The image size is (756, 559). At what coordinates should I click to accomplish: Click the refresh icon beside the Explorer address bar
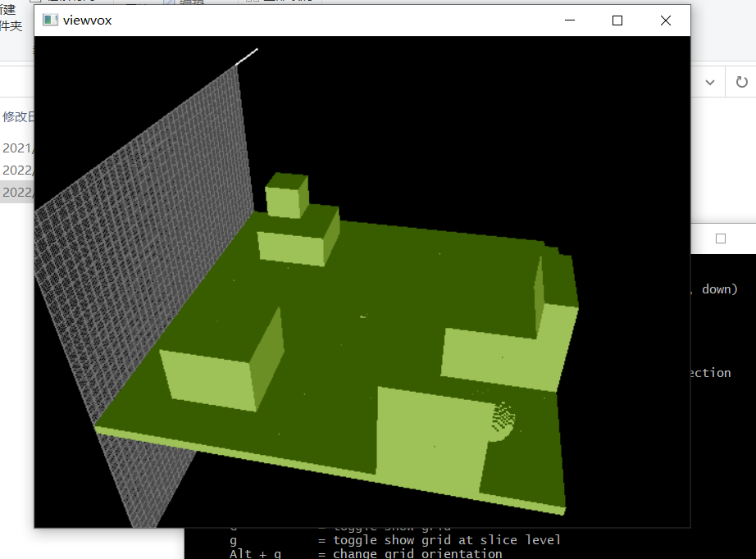pyautogui.click(x=742, y=82)
